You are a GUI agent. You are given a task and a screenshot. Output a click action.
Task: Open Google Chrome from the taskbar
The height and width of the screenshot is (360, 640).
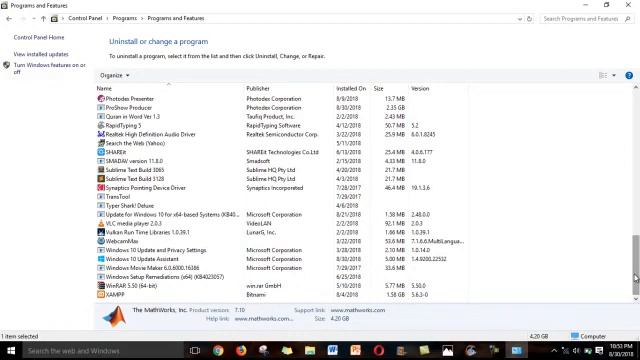218,351
